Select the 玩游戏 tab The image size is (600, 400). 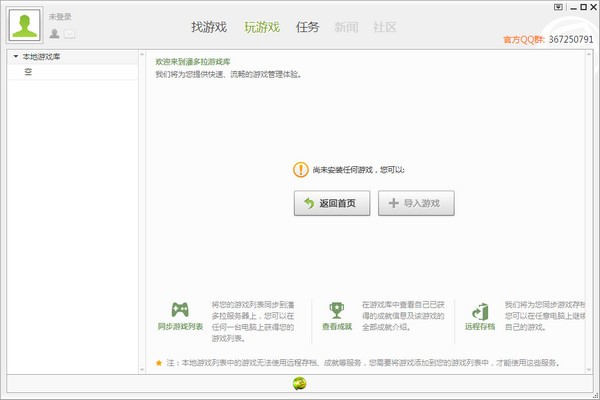click(262, 27)
